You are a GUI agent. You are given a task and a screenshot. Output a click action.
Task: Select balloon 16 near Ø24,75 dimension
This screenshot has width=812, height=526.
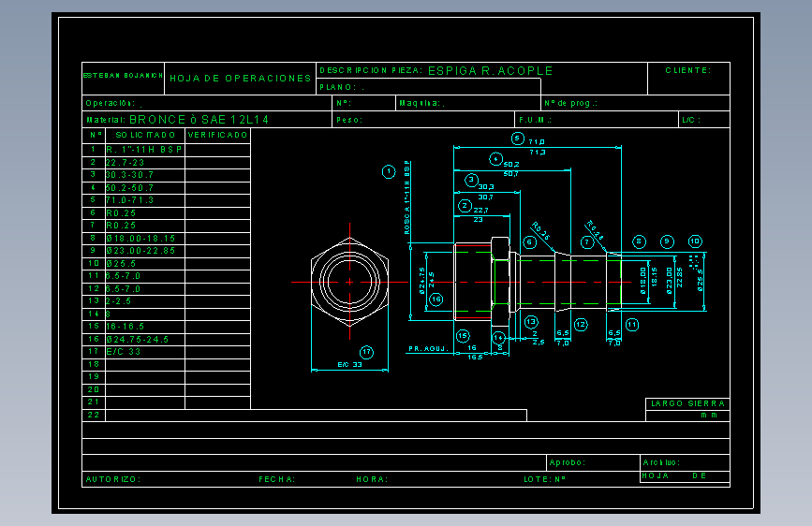coord(436,299)
